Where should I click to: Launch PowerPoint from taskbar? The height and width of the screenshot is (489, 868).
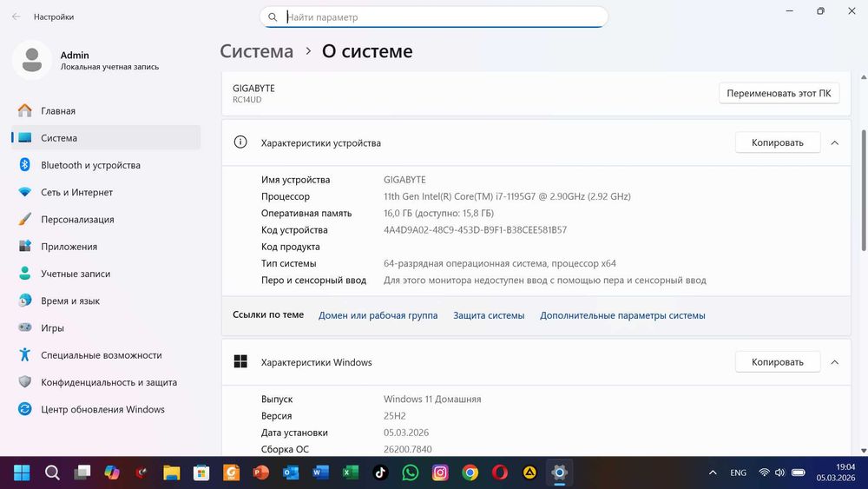[260, 472]
